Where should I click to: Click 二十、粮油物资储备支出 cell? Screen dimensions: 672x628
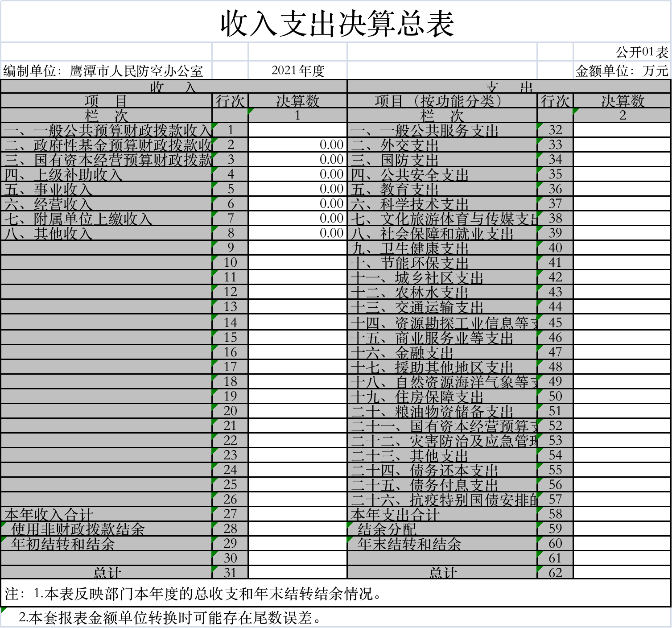(442, 411)
